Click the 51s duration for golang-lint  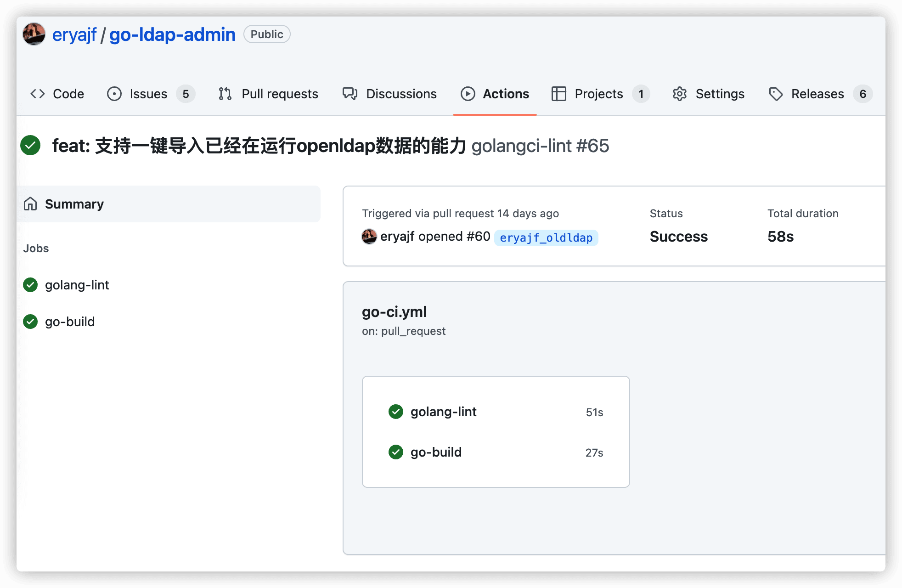[594, 412]
